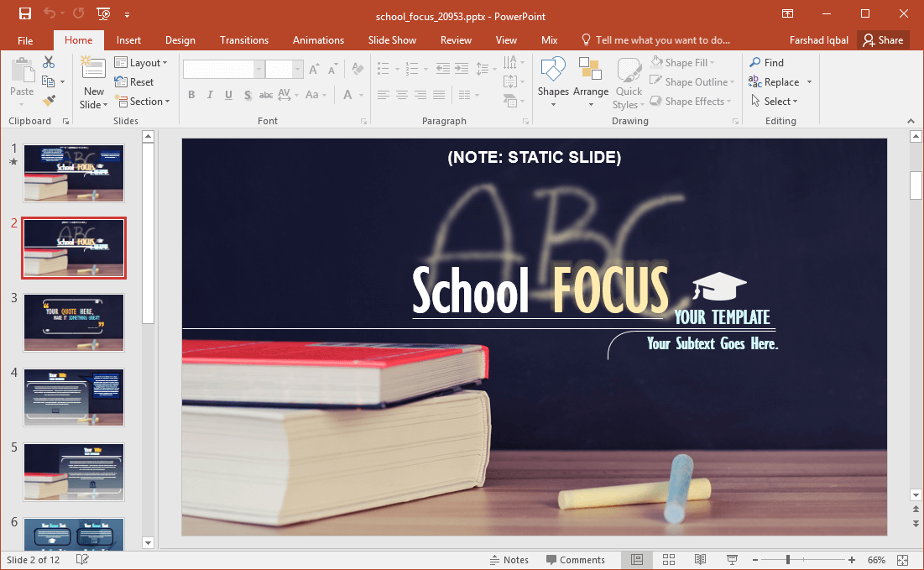
Task: Click the zoom slider handle
Action: coord(787,560)
